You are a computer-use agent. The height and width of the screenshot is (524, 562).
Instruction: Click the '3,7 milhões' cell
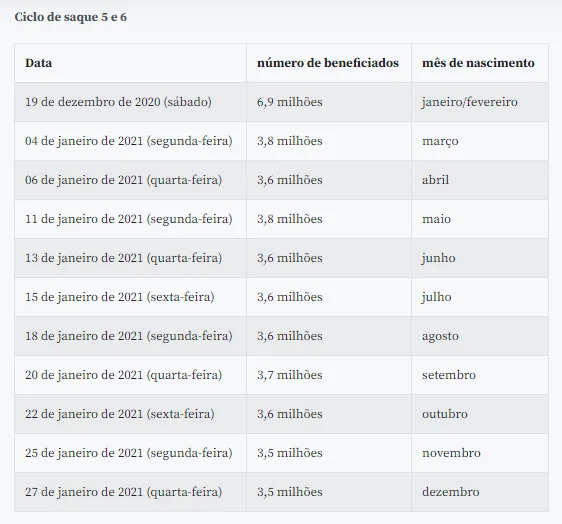(x=329, y=375)
